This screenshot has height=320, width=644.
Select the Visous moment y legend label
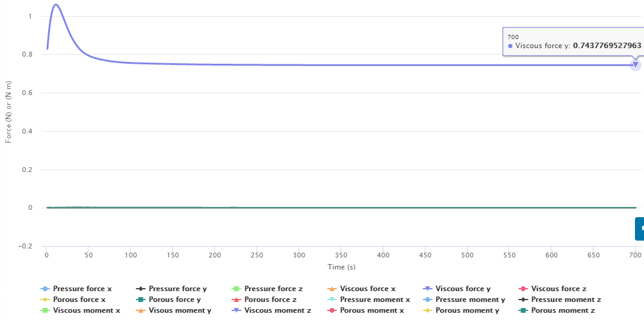[x=180, y=310]
